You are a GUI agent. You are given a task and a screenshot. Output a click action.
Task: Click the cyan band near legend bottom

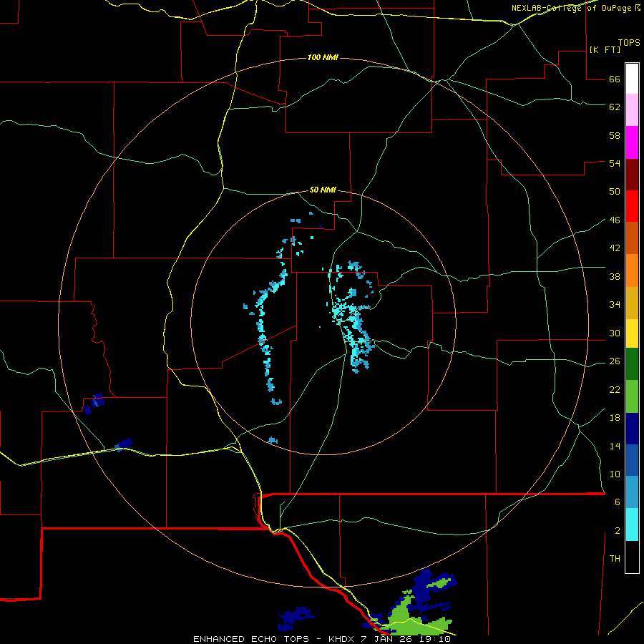click(632, 525)
